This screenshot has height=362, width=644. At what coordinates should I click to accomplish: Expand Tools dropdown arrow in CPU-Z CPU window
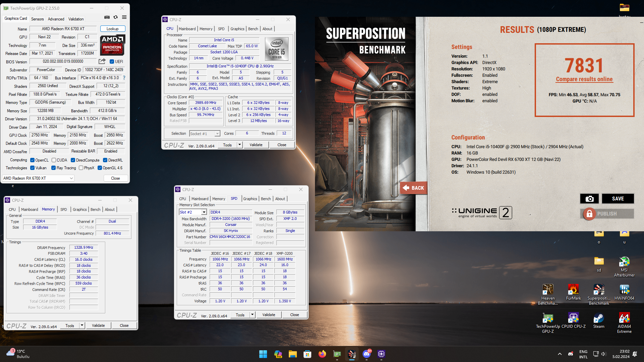(x=239, y=145)
